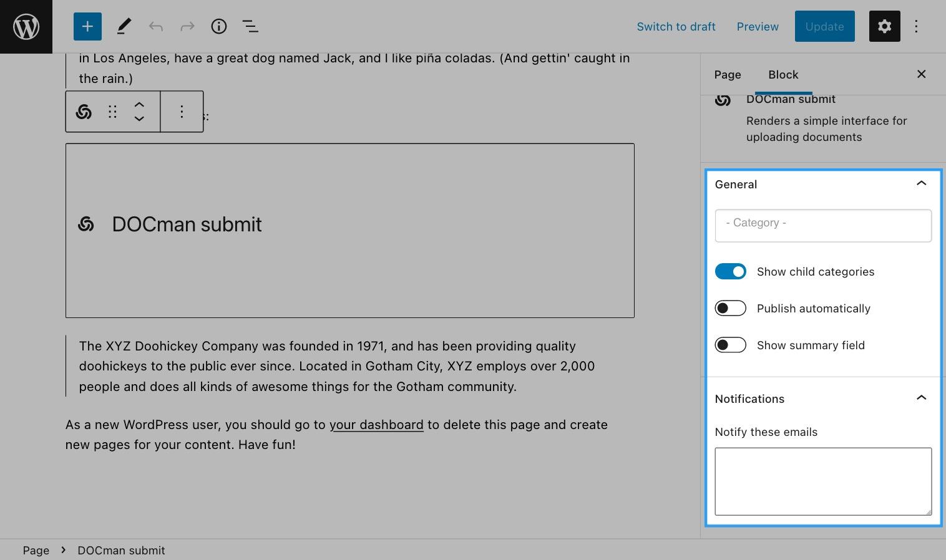
Task: Open block toolbar three-dot options
Action: [182, 112]
